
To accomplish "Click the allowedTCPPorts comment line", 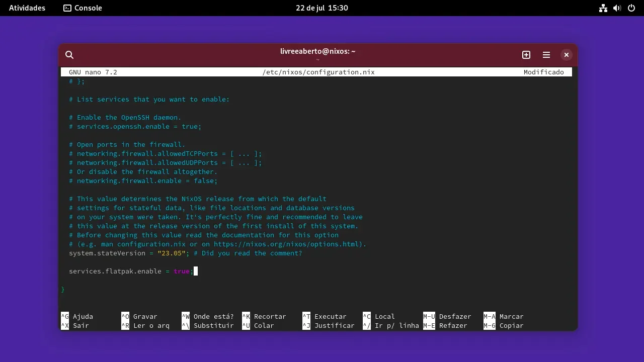I will [x=166, y=154].
